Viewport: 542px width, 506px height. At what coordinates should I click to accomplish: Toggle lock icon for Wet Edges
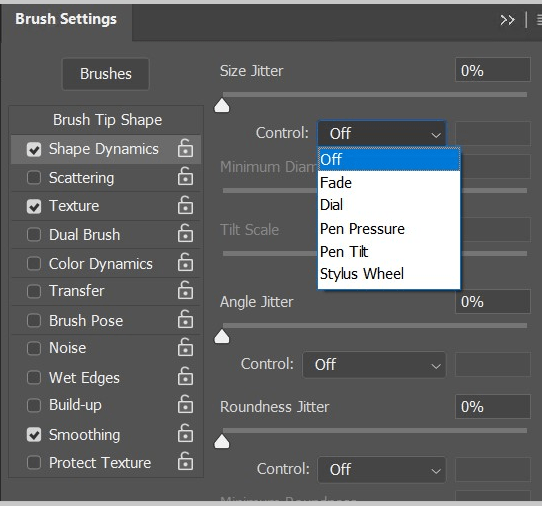[x=185, y=377]
